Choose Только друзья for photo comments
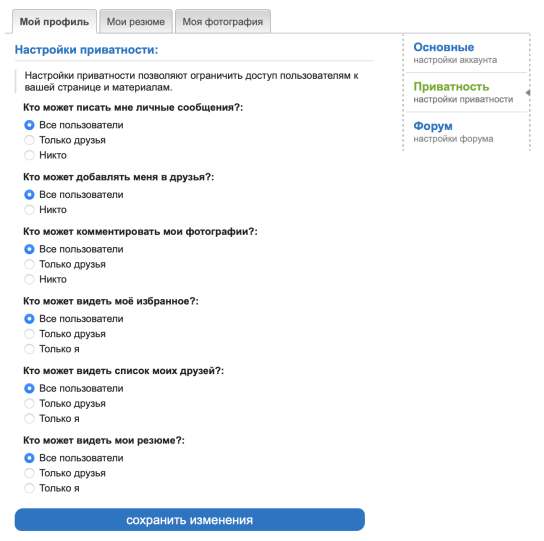 [x=29, y=264]
